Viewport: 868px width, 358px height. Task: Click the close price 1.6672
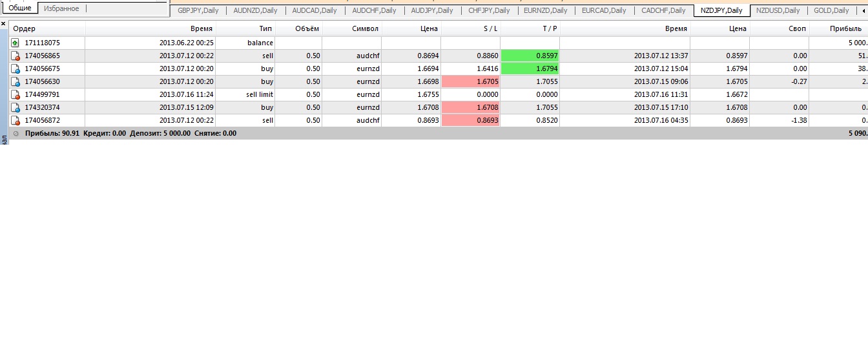(x=737, y=94)
